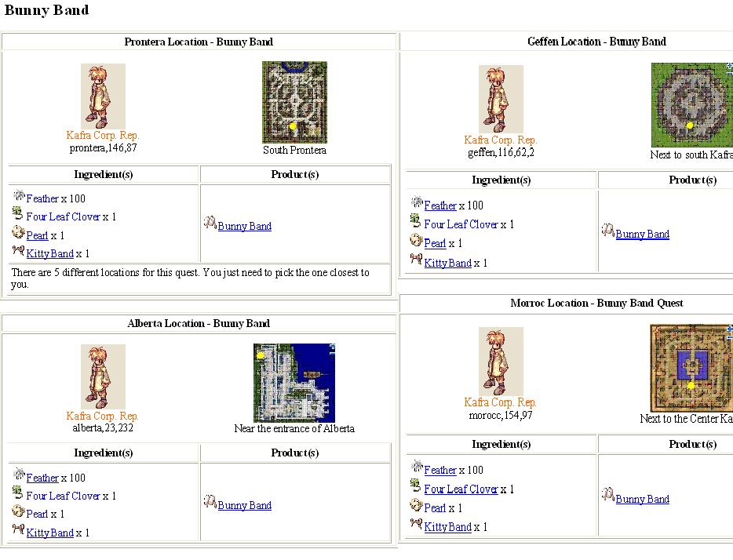Click Four Leaf Clover icon in Morroc ingredients
This screenshot has width=733, height=560.
[416, 485]
